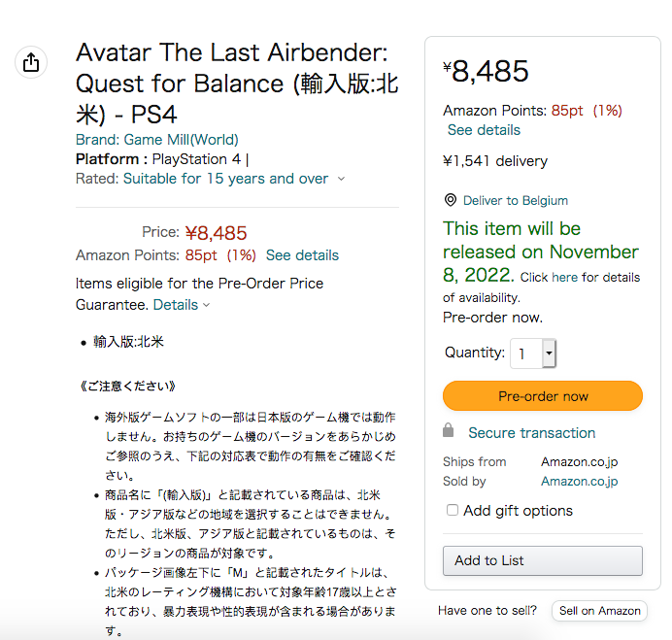Expand Pre-Order Price Guarantee Details
Viewport: 672px width, 640px height.
pyautogui.click(x=181, y=305)
